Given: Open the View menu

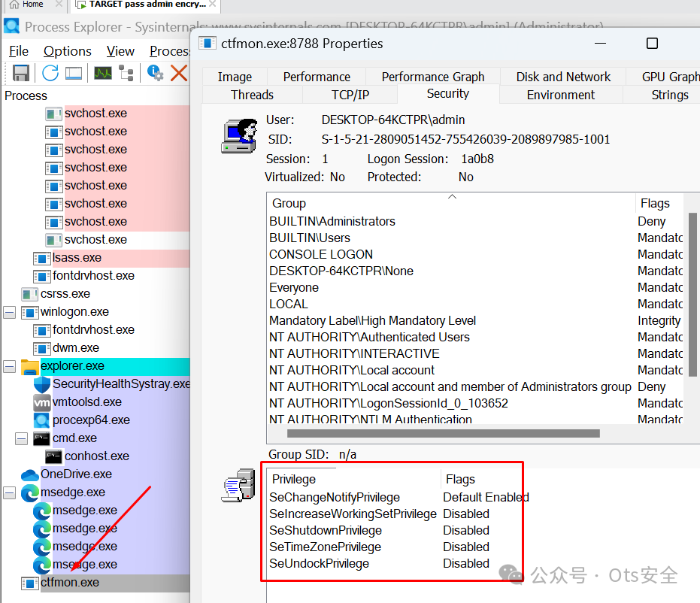Looking at the screenshot, I should [x=120, y=51].
